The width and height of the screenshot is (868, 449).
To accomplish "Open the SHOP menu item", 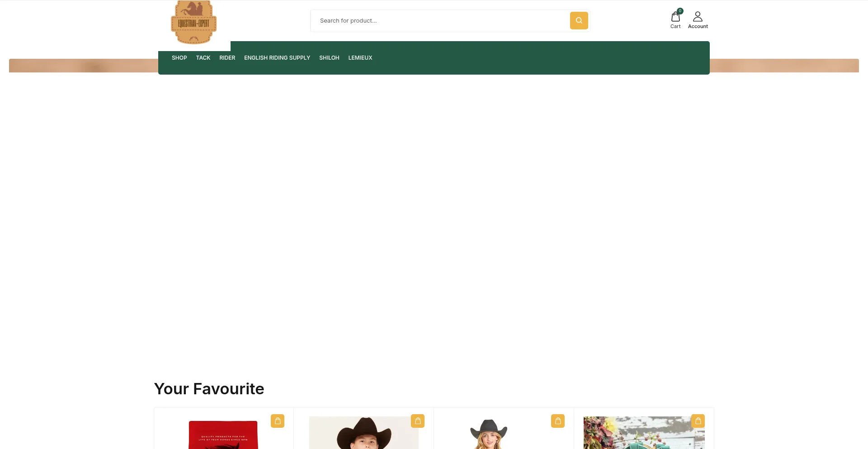I will click(179, 58).
